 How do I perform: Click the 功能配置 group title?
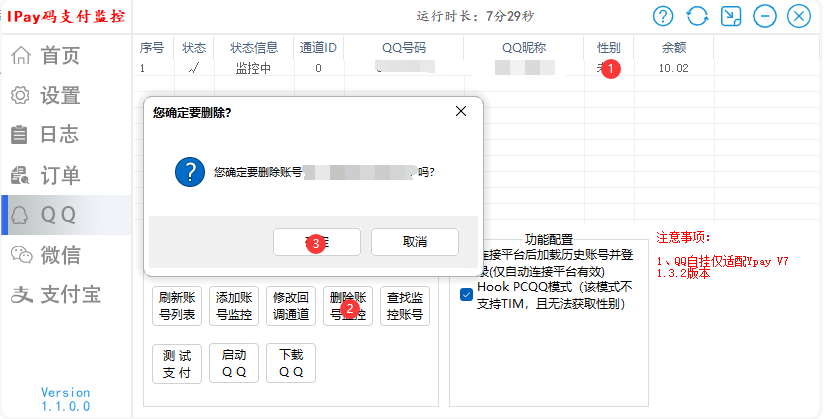[x=549, y=240]
